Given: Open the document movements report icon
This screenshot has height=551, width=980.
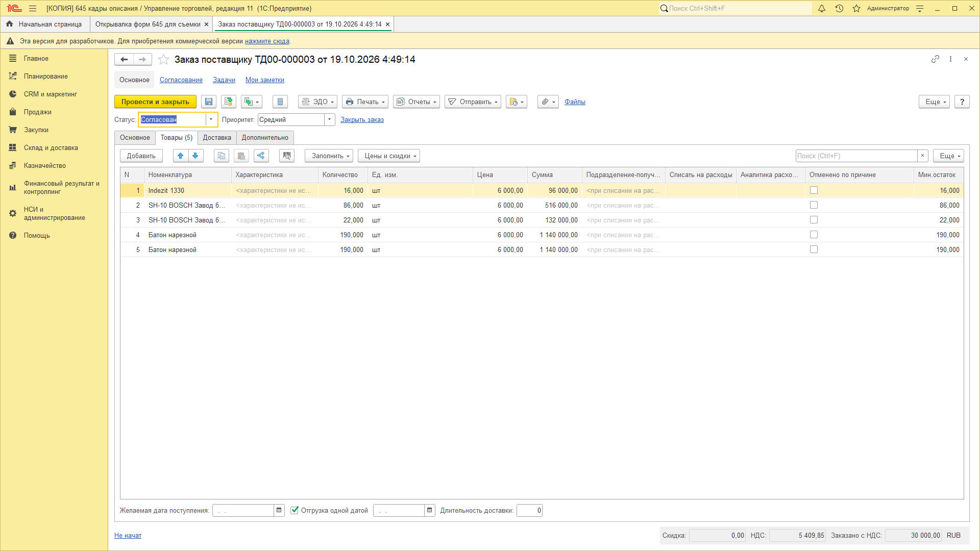Looking at the screenshot, I should coord(280,102).
